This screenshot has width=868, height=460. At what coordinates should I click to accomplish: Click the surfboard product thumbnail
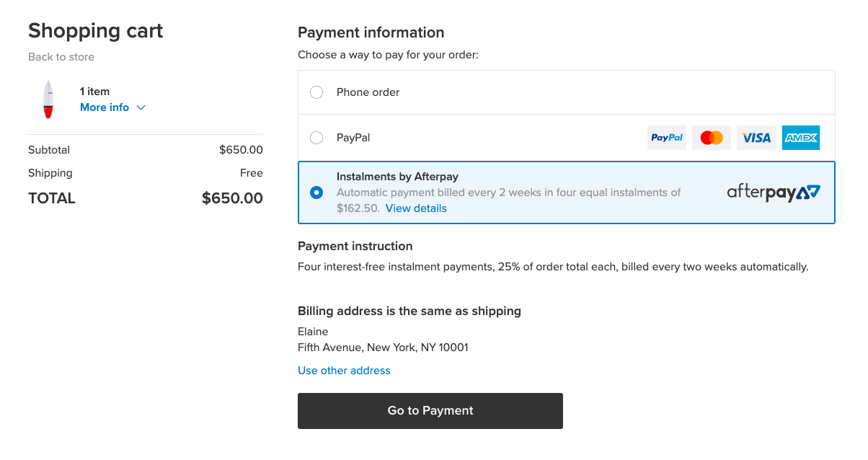pyautogui.click(x=48, y=99)
